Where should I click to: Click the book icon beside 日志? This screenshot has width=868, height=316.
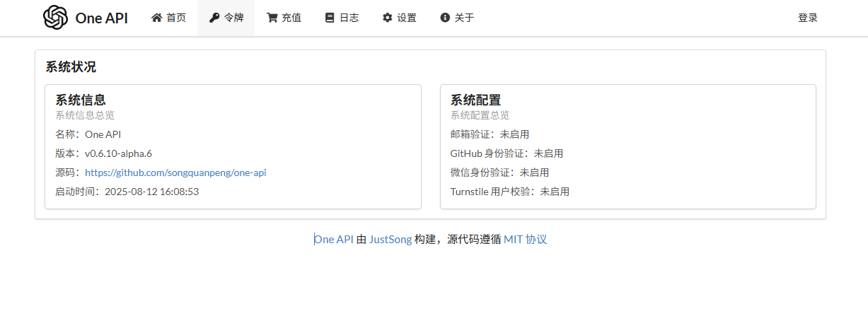point(329,18)
